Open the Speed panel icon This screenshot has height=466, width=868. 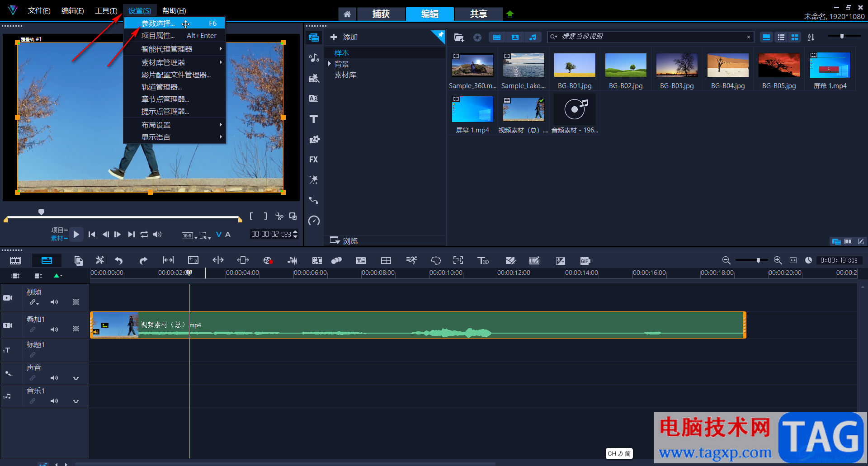(x=314, y=221)
